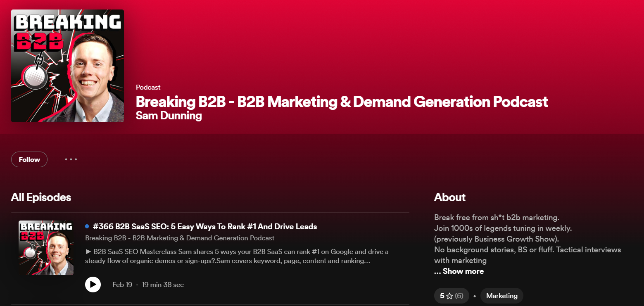This screenshot has width=644, height=306.
Task: Select the Marketing category chip
Action: click(502, 296)
